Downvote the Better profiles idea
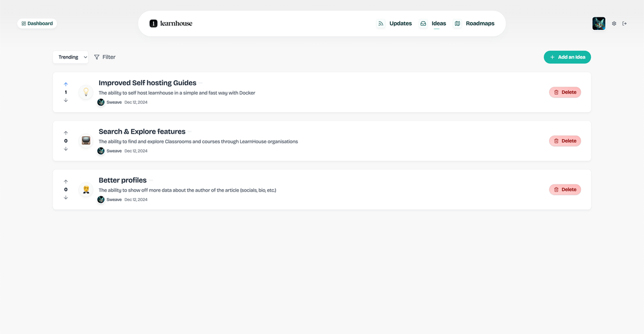644x334 pixels. tap(66, 197)
